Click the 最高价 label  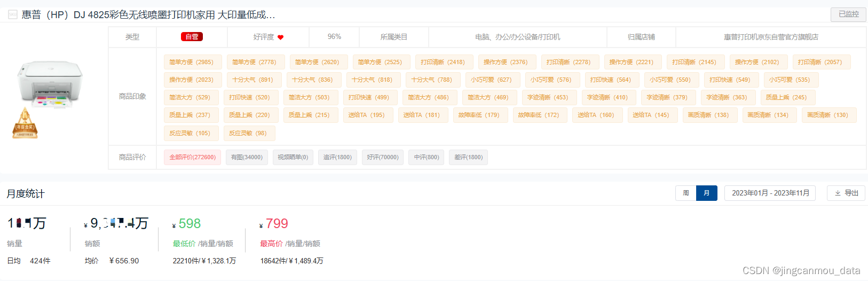coord(272,244)
